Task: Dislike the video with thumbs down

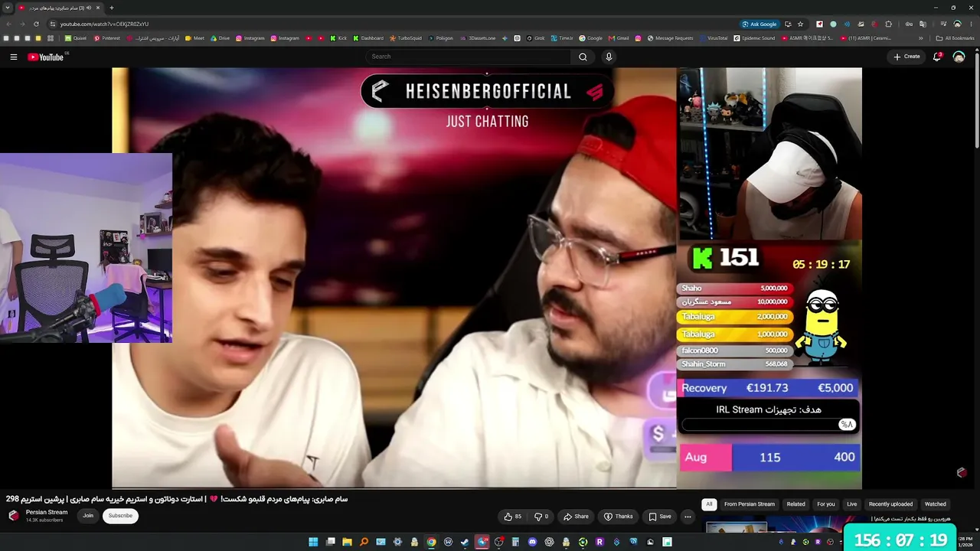Action: point(541,517)
